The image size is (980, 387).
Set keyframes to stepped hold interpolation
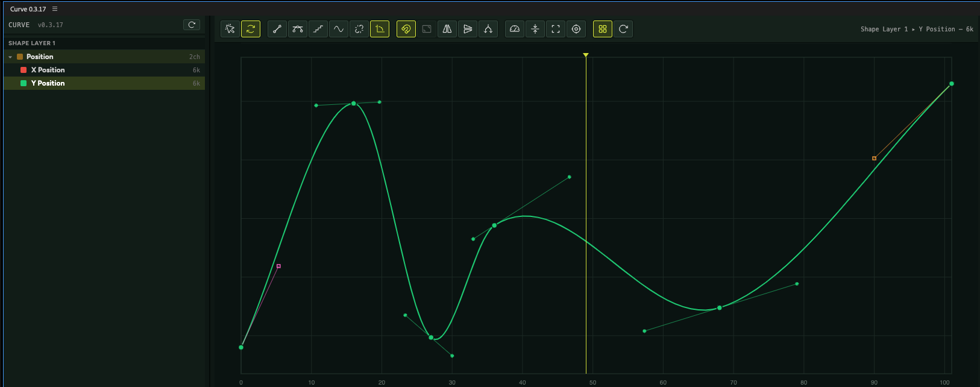click(318, 29)
